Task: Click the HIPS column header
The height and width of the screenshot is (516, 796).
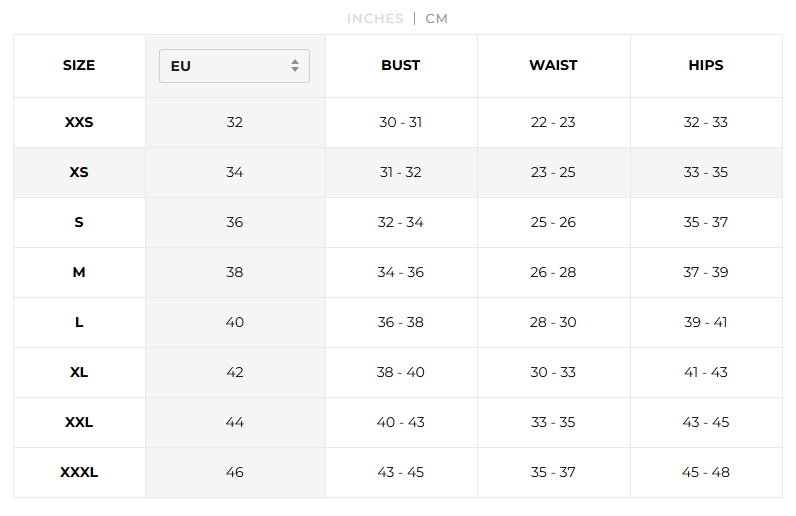Action: (x=706, y=66)
